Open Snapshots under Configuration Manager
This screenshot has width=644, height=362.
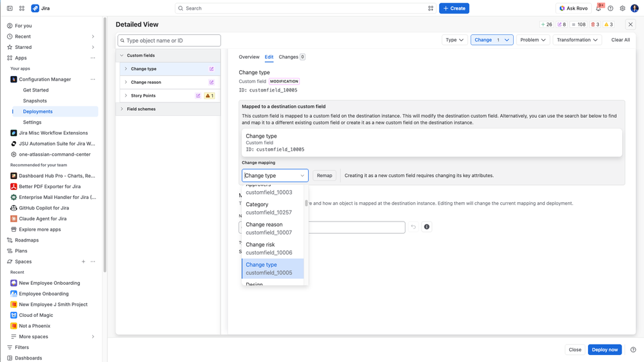(x=35, y=101)
